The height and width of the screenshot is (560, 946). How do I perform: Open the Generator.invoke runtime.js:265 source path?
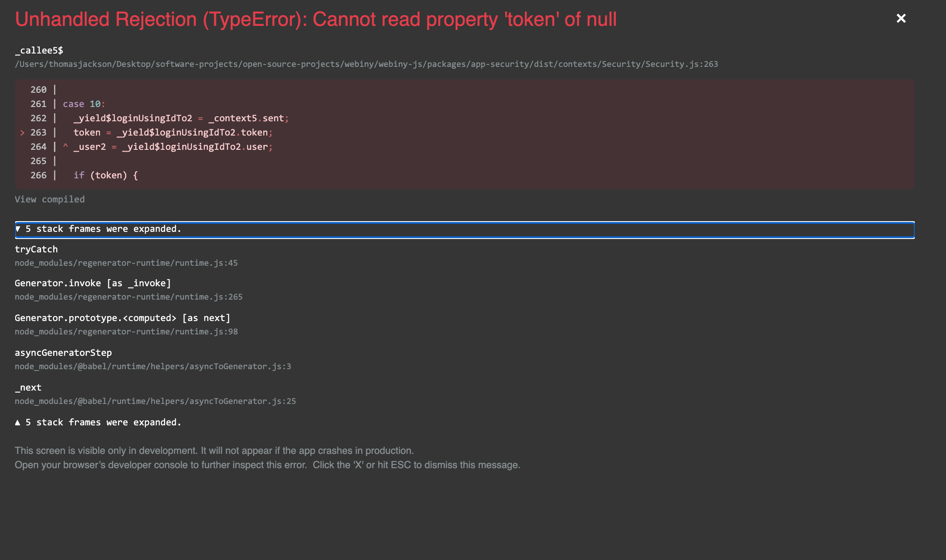(129, 297)
